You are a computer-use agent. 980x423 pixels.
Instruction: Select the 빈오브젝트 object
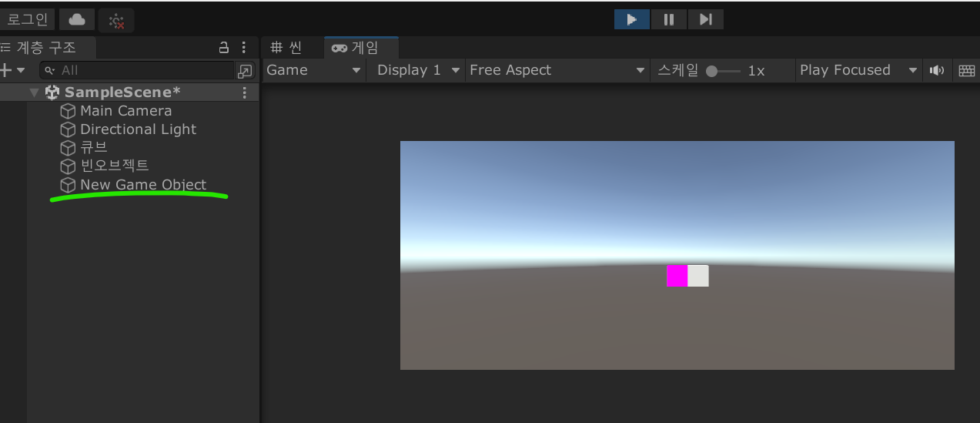coord(115,166)
